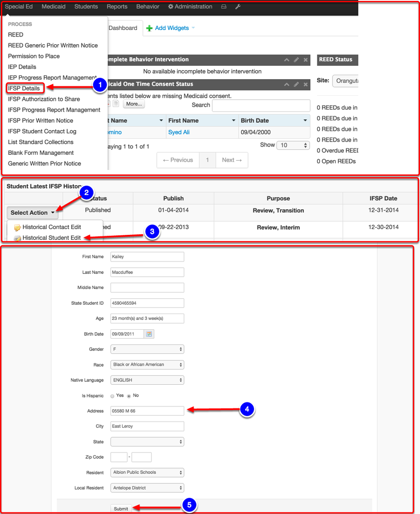Open the Special Ed menu

click(19, 6)
